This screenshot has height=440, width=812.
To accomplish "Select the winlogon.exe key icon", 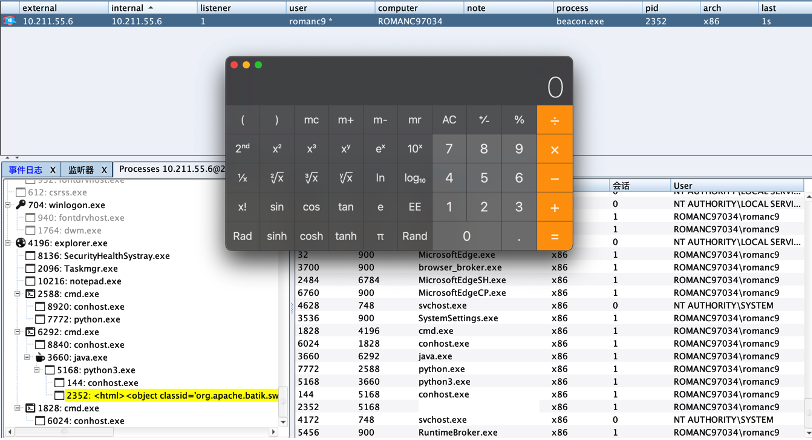I will [21, 205].
